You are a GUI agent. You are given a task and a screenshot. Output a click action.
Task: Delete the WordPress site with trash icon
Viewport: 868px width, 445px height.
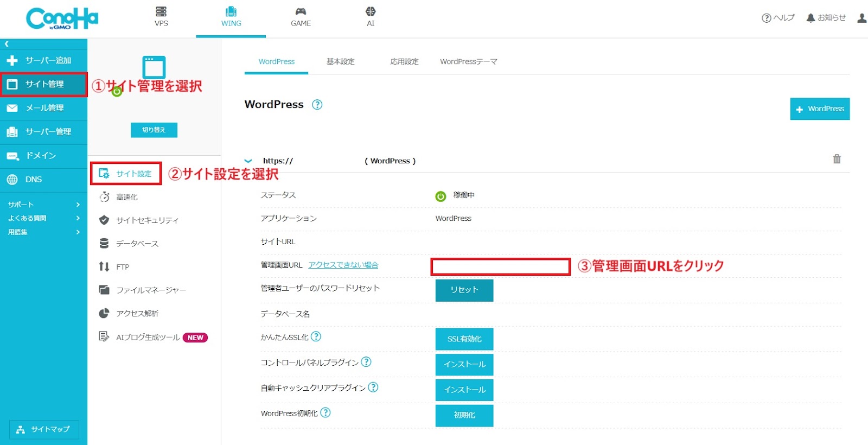click(x=837, y=159)
